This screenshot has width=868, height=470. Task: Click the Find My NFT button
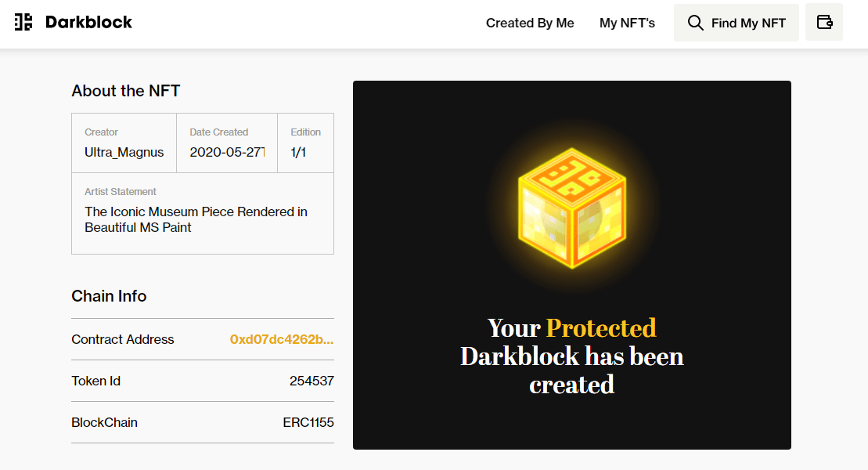[737, 23]
